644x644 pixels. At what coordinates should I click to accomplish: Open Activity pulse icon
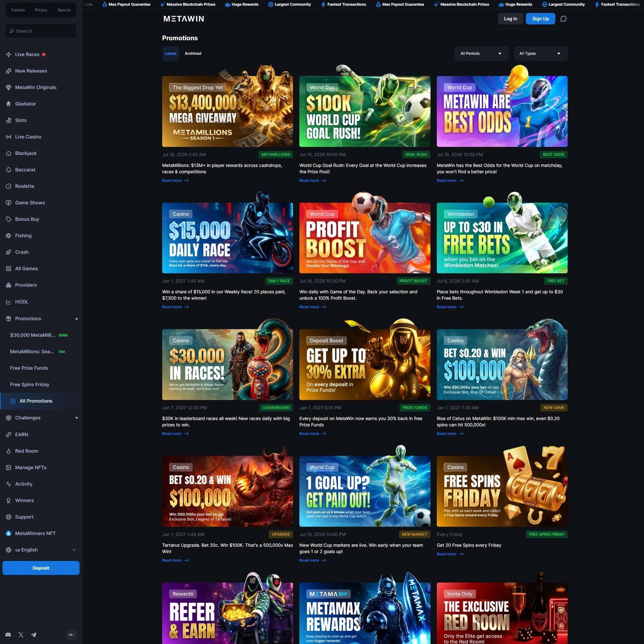pos(8,484)
